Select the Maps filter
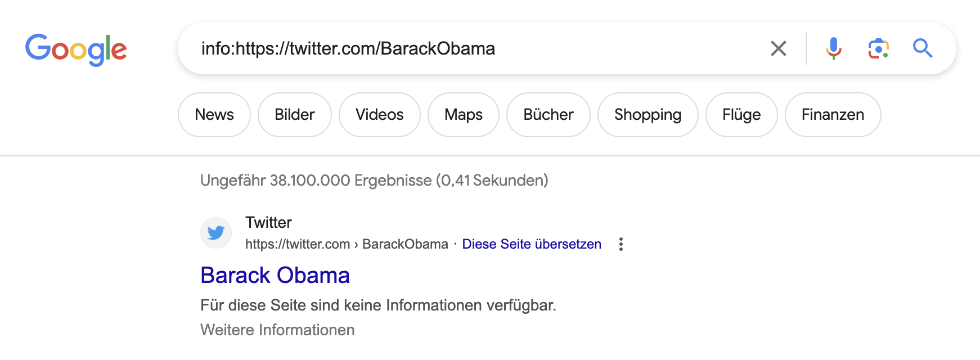This screenshot has height=360, width=980. click(464, 115)
